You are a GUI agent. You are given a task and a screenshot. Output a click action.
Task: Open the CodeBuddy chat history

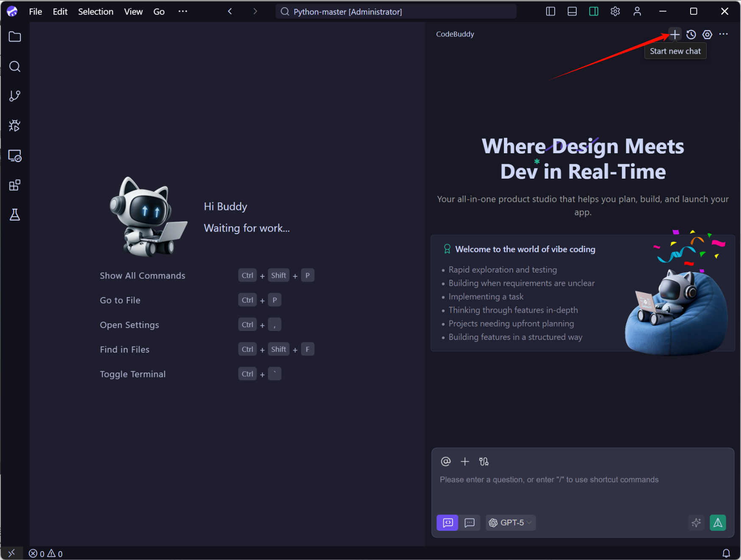point(691,34)
